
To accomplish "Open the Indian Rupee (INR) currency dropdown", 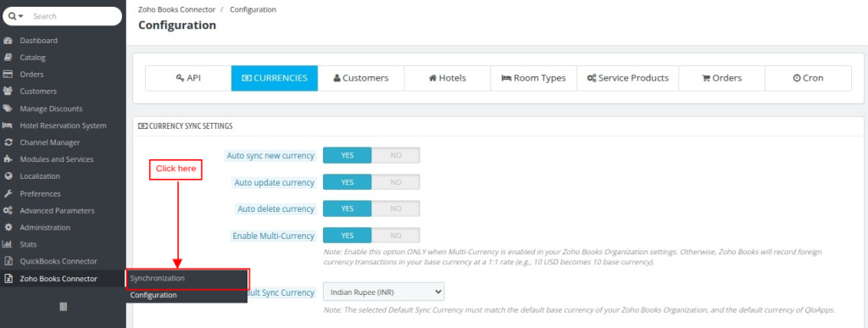I will pyautogui.click(x=384, y=292).
